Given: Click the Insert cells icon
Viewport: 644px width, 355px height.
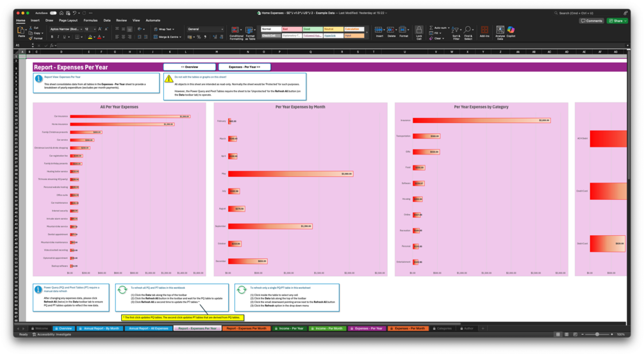Looking at the screenshot, I should (x=378, y=29).
